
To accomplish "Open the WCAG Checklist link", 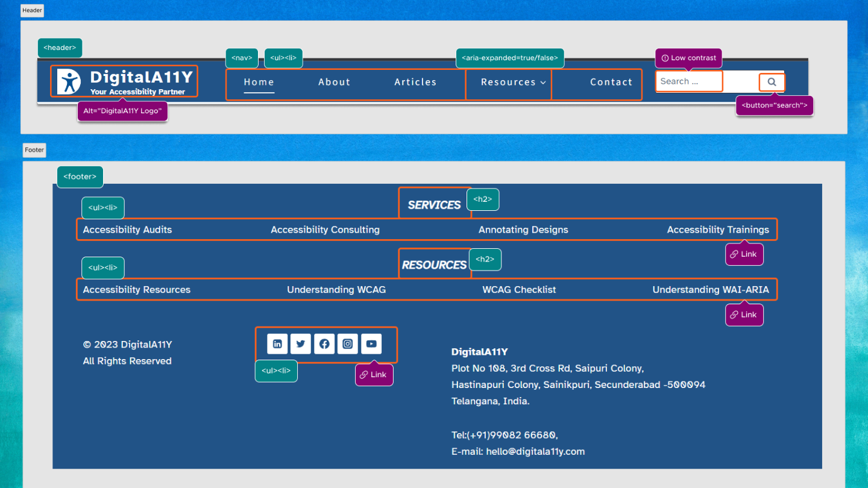I will [519, 290].
